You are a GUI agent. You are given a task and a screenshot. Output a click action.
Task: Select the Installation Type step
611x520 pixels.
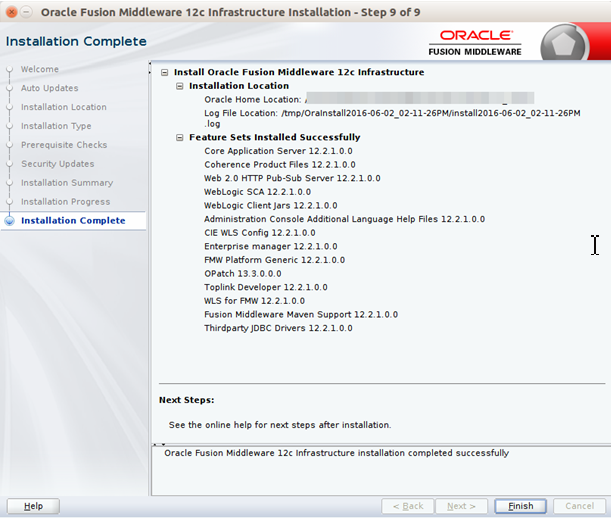56,126
